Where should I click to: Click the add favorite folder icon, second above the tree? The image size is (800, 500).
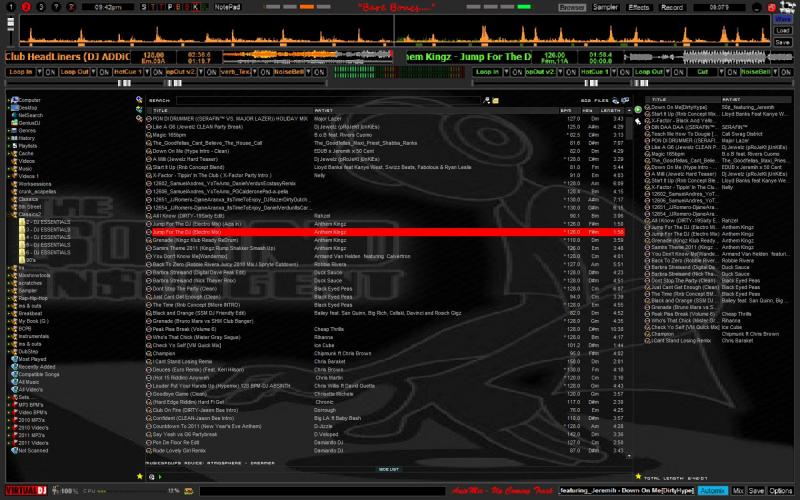click(x=139, y=109)
